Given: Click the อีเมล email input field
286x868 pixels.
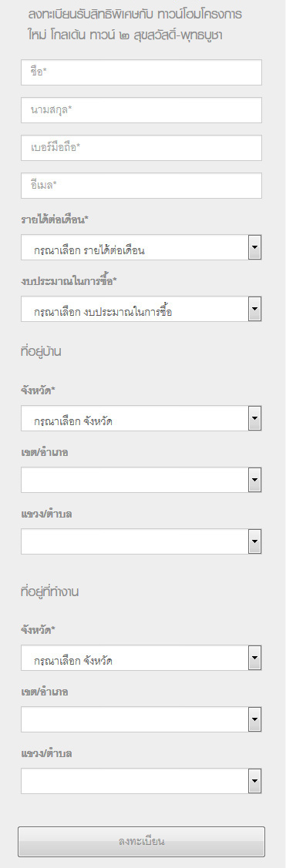Looking at the screenshot, I should [x=141, y=186].
